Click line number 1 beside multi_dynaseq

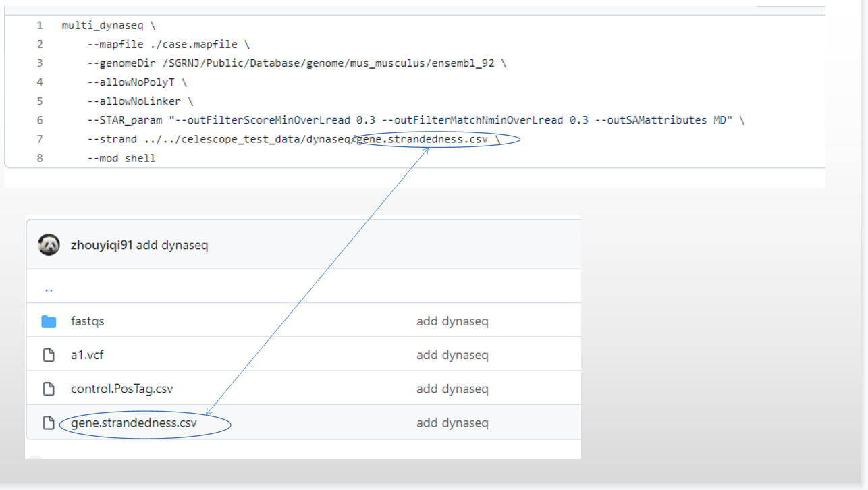[x=39, y=25]
